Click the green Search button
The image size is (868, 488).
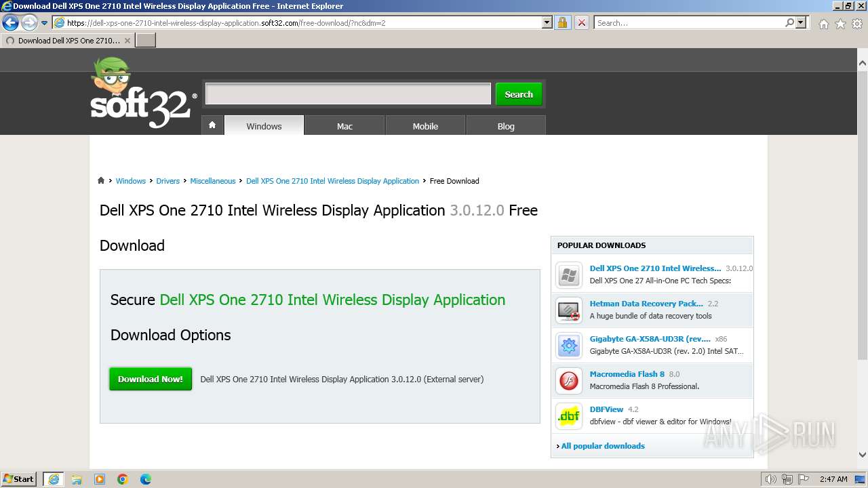[519, 94]
